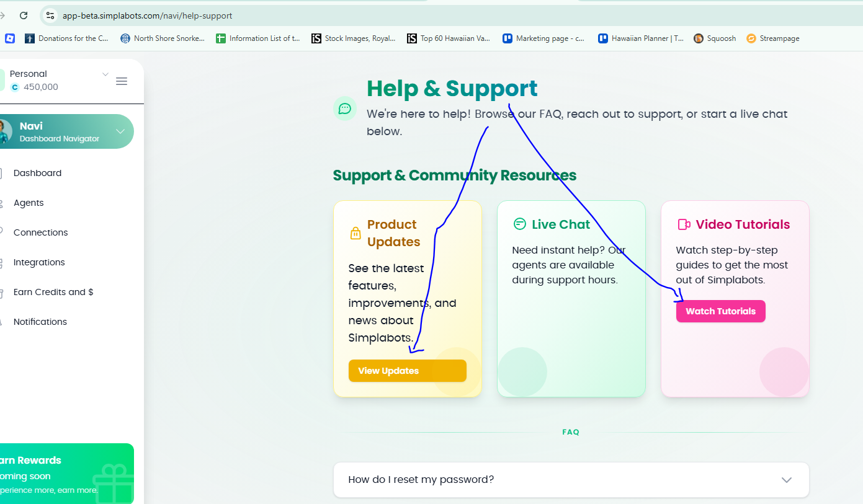Open the Streampage bookmark
Viewport: 863px width, 504px height.
[773, 38]
